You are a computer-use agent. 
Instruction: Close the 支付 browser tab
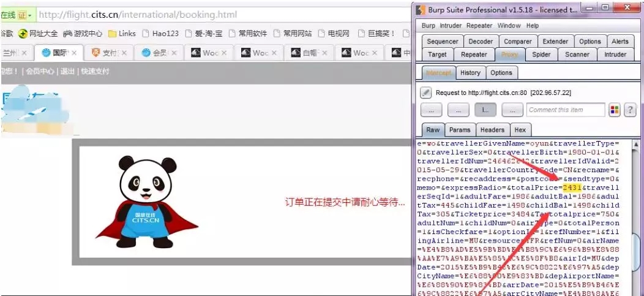[124, 53]
